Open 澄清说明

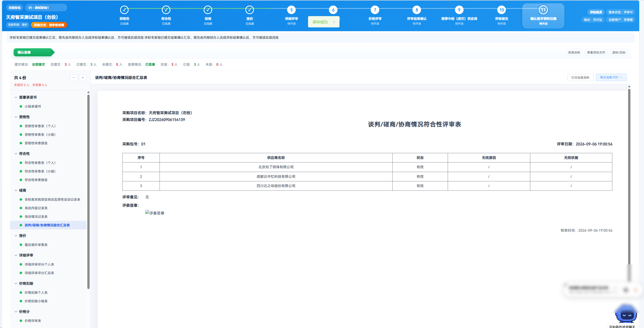pyautogui.click(x=574, y=52)
